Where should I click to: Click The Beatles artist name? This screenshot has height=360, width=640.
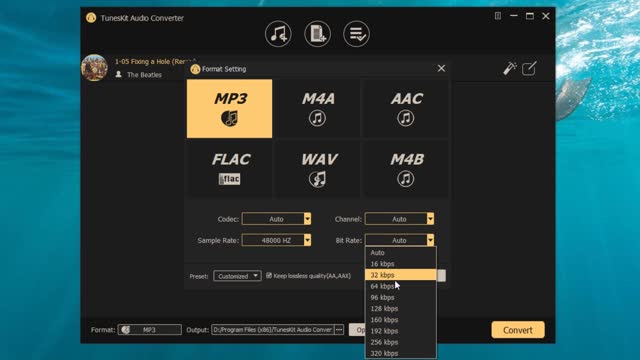(x=144, y=75)
